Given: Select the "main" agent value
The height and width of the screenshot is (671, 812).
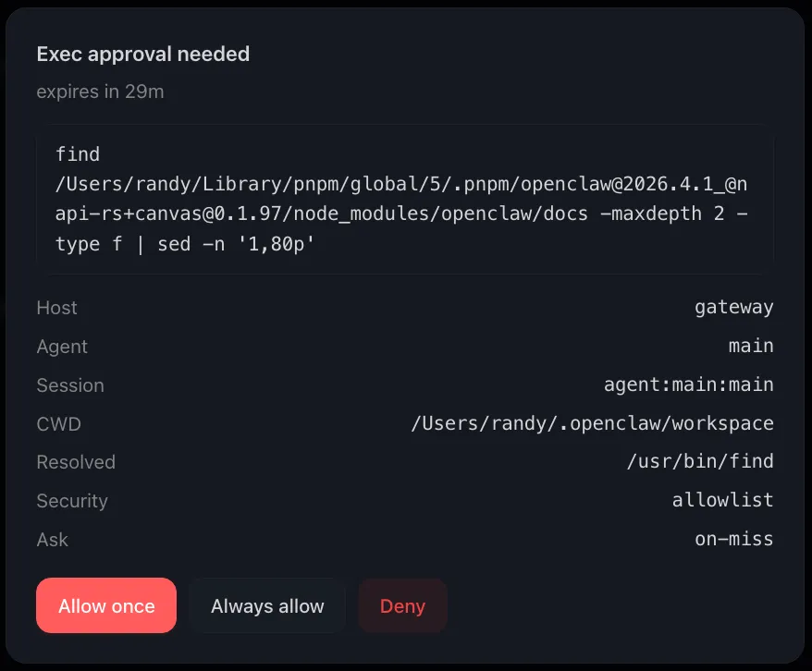Looking at the screenshot, I should (x=750, y=347).
